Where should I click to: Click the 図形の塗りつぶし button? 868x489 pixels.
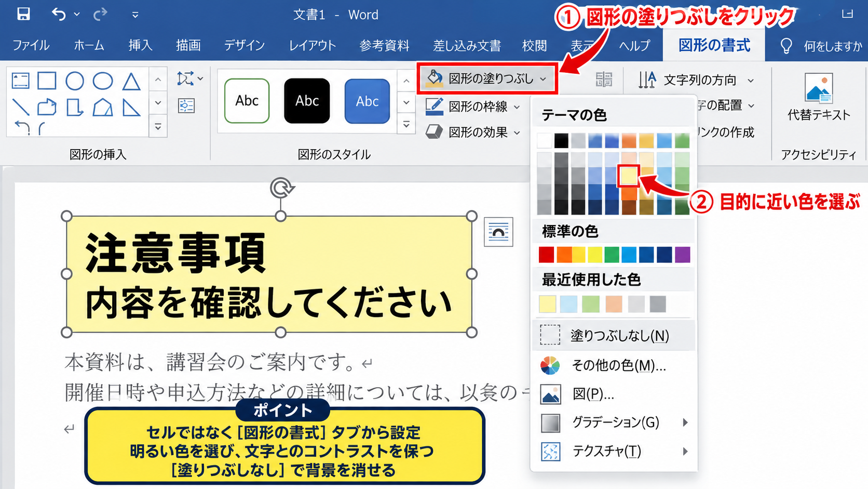487,78
